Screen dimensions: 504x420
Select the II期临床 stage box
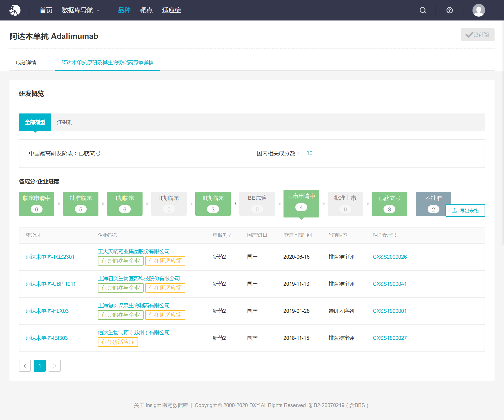169,204
